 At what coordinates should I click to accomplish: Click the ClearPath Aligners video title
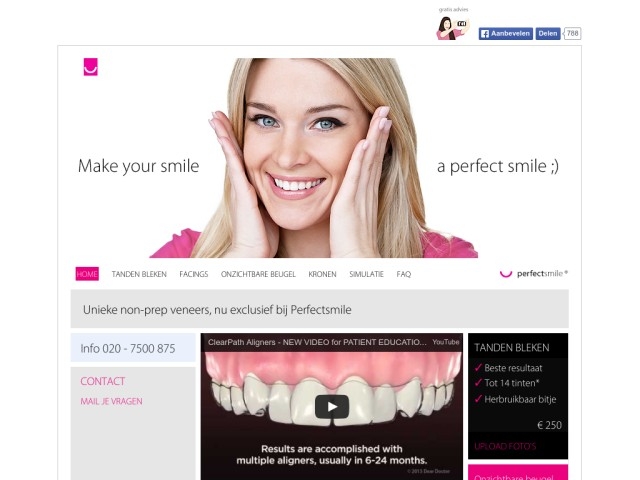tap(317, 342)
